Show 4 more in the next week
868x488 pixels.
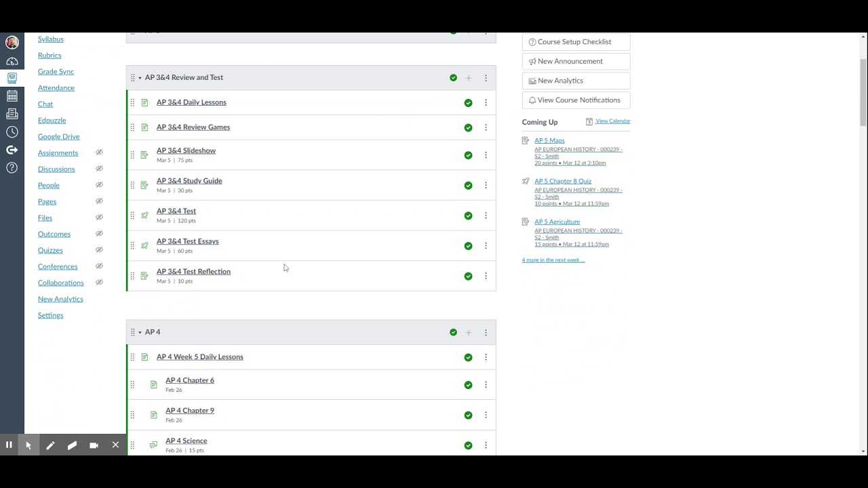coord(553,260)
